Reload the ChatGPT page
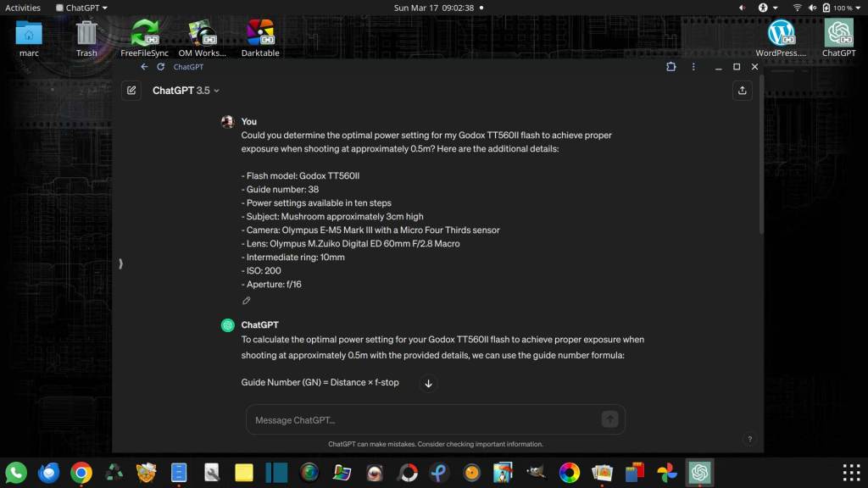 [x=160, y=66]
